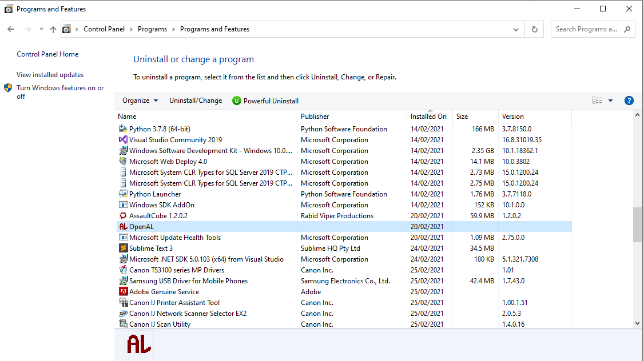This screenshot has width=644, height=361.
Task: Click the Windows SDK AddOn icon
Action: [x=123, y=204]
